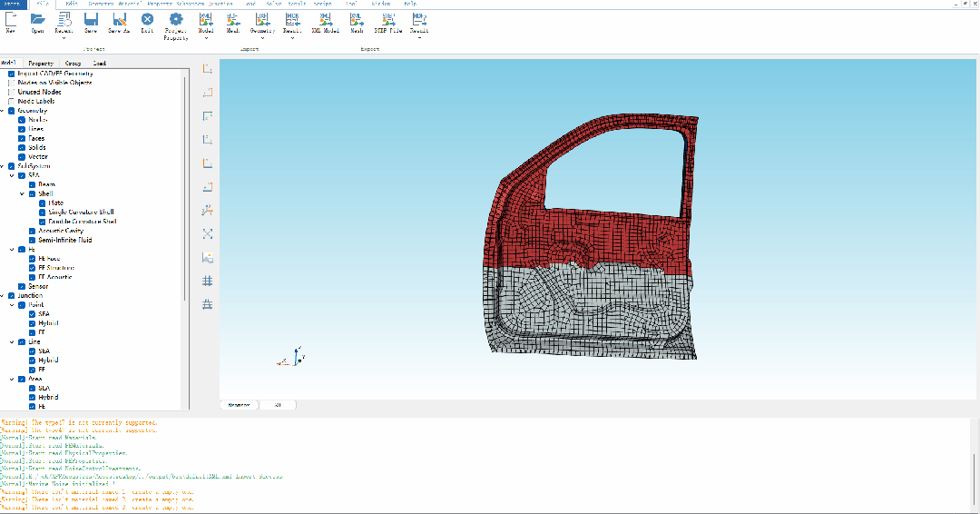Collapse the Area junction node
Viewport: 980px width, 514px height.
tap(12, 379)
